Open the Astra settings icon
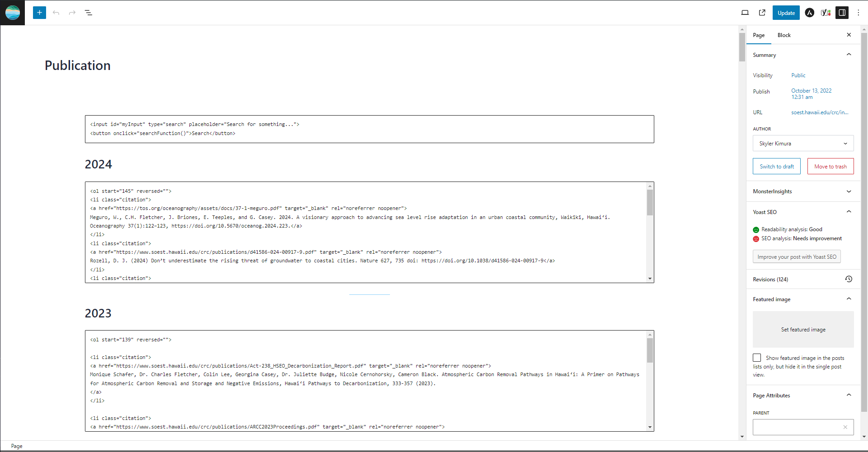Image resolution: width=868 pixels, height=452 pixels. coord(810,13)
